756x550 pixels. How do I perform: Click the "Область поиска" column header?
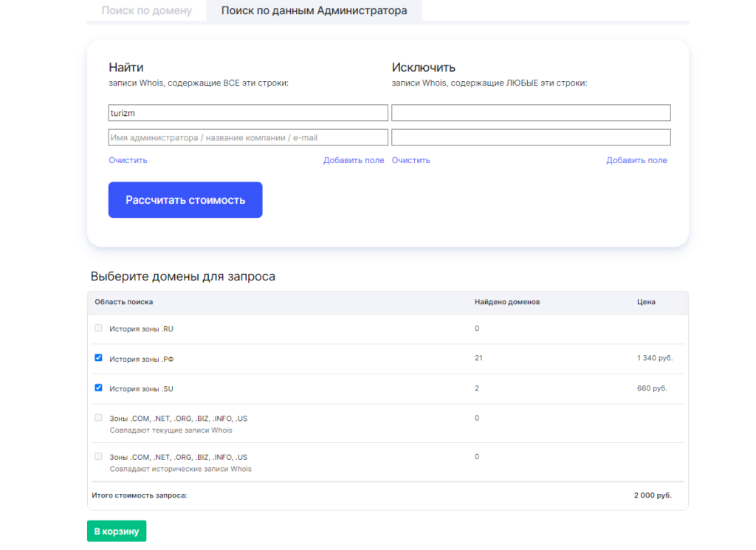[124, 302]
